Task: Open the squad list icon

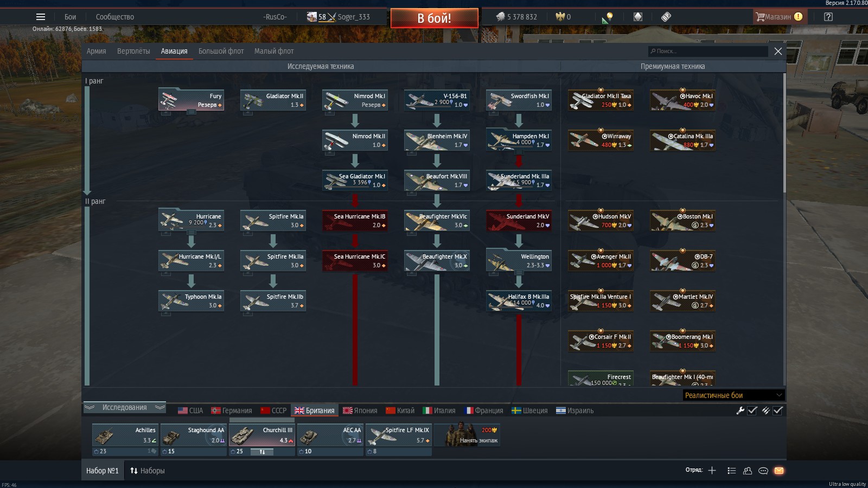Action: (731, 471)
